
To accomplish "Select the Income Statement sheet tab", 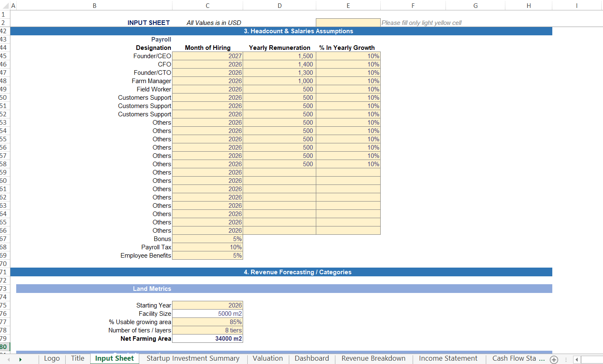I will coord(448,359).
